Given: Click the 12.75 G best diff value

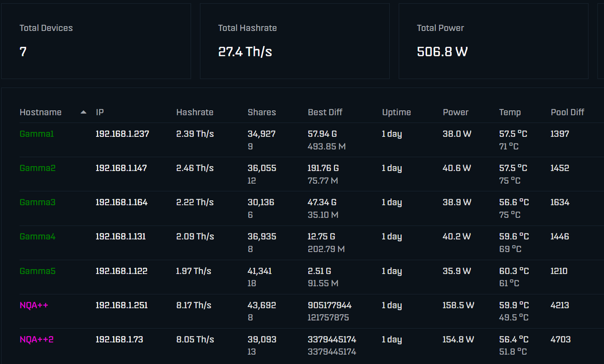Looking at the screenshot, I should click(322, 237).
